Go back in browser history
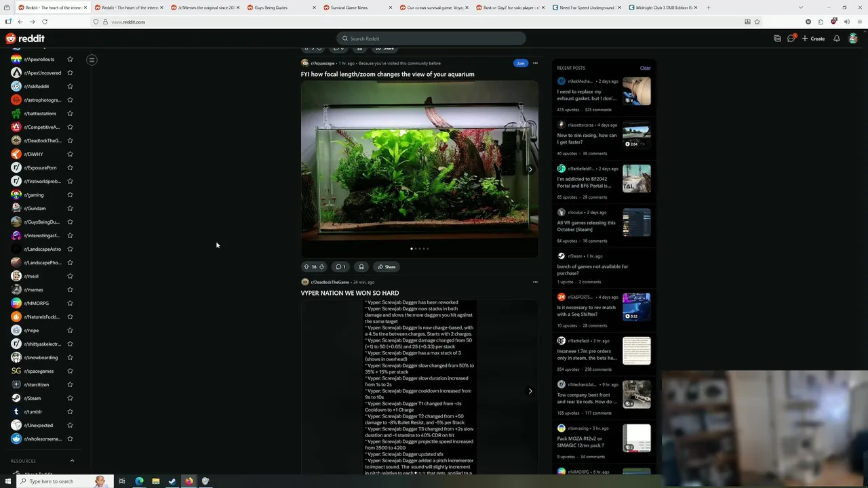868x488 pixels. 20,22
